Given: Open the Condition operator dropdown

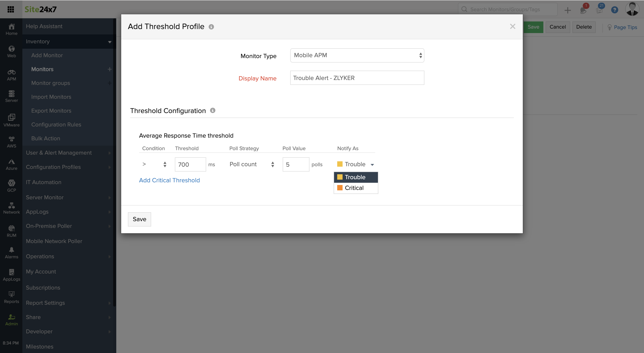Looking at the screenshot, I should click(x=154, y=164).
